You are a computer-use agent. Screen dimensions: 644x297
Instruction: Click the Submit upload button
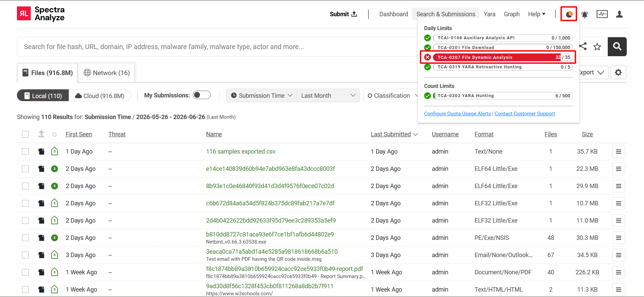(x=343, y=14)
